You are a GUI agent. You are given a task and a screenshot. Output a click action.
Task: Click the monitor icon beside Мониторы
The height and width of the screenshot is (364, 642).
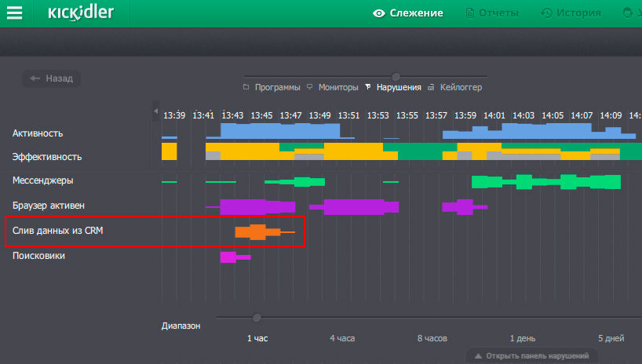pyautogui.click(x=310, y=87)
